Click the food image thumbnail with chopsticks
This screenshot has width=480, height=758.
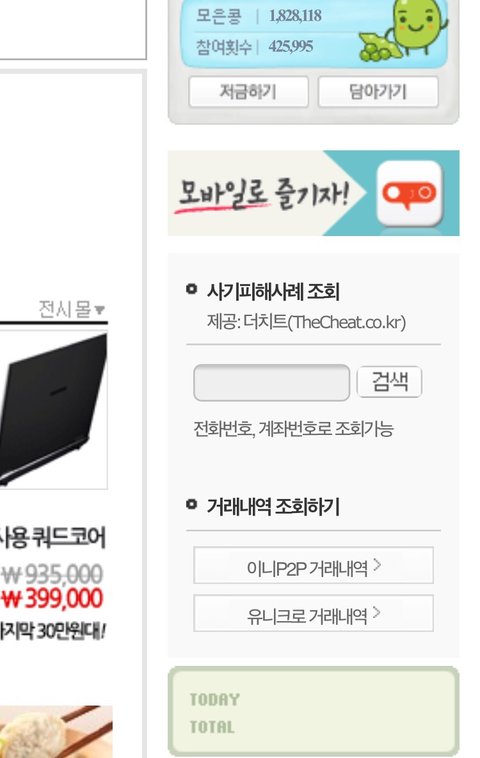pos(56,731)
